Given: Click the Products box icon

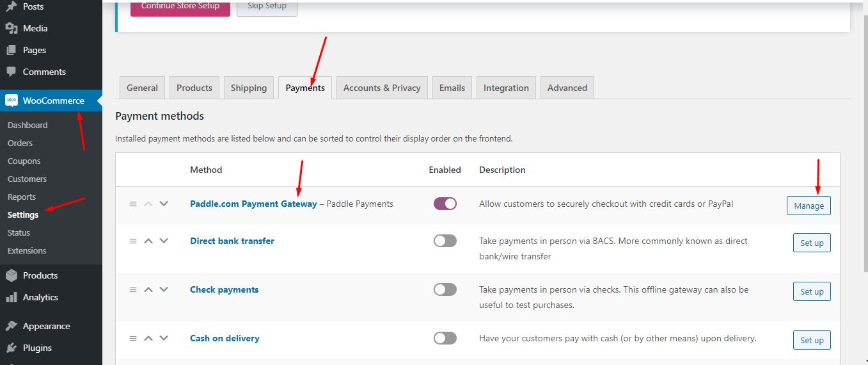Looking at the screenshot, I should tap(12, 275).
